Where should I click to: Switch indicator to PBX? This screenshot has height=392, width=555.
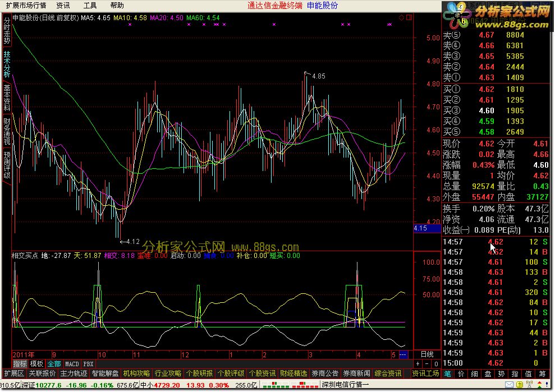[x=88, y=364]
